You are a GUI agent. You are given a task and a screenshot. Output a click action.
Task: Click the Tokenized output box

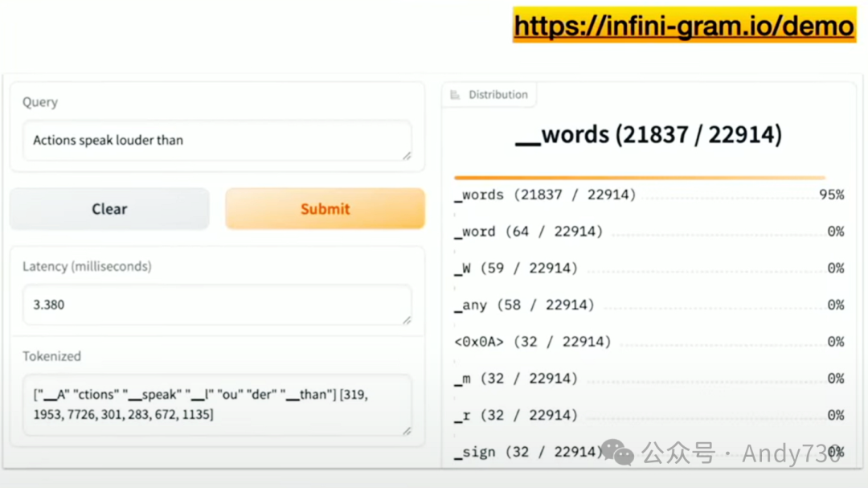[217, 404]
